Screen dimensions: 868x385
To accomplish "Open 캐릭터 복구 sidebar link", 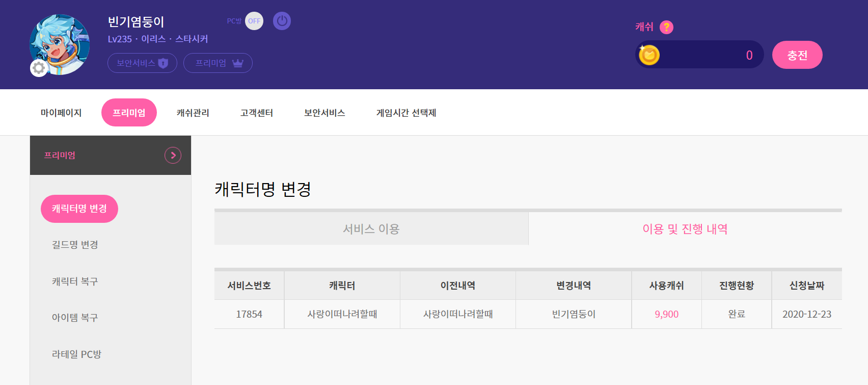I will (75, 281).
